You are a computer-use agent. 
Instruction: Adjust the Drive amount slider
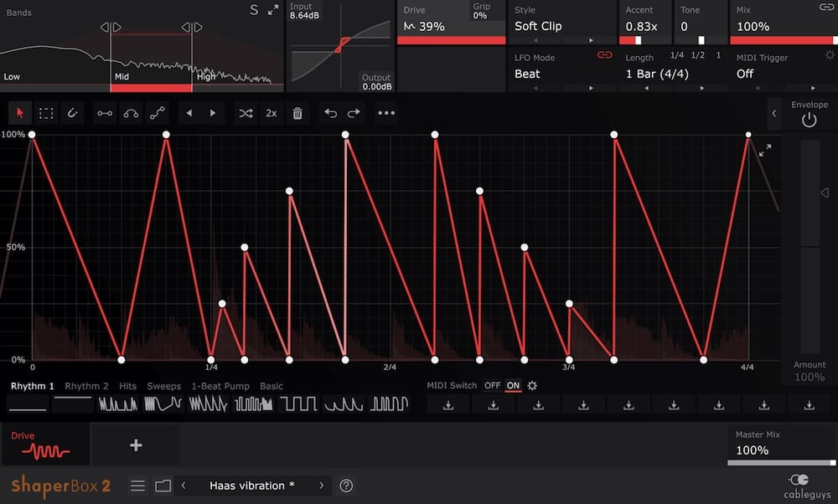[x=451, y=40]
